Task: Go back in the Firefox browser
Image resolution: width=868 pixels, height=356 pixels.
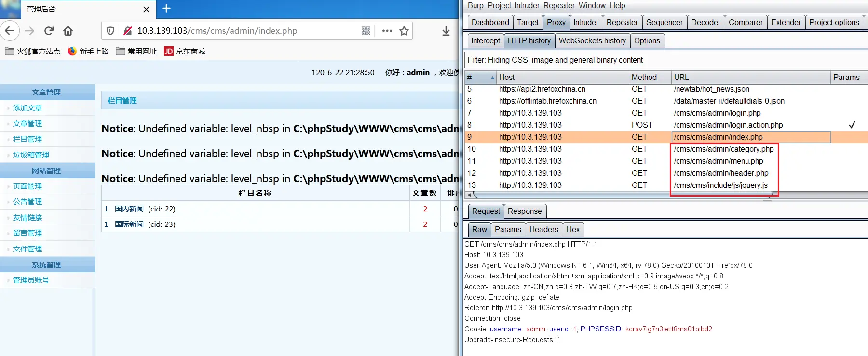Action: click(10, 31)
